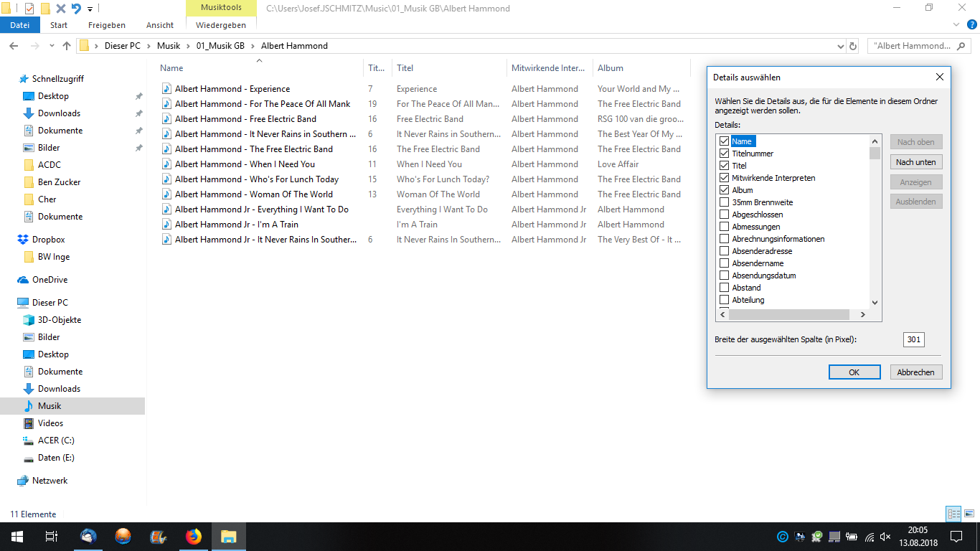Image resolution: width=980 pixels, height=551 pixels.
Task: Sort by the Name column header
Action: (x=171, y=68)
